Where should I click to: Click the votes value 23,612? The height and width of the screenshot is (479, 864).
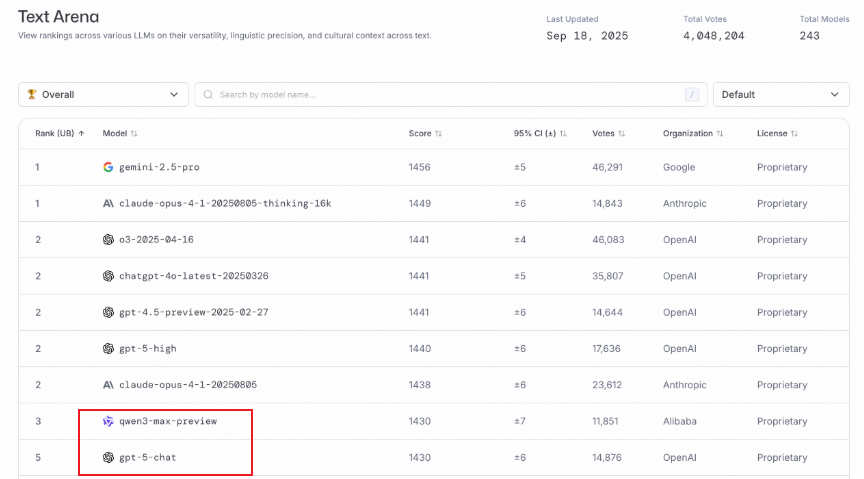[607, 385]
